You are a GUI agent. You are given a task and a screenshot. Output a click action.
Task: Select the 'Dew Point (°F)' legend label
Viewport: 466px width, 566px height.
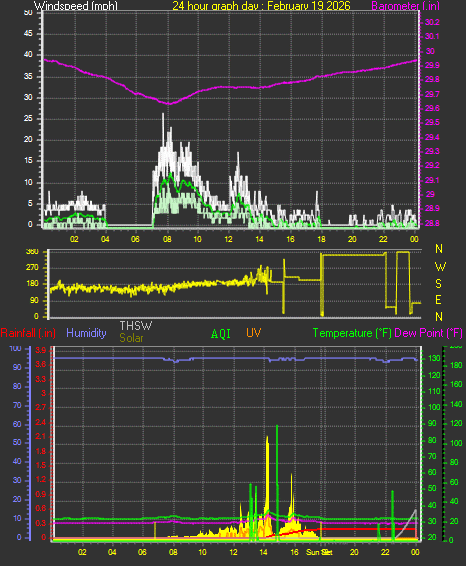428,333
